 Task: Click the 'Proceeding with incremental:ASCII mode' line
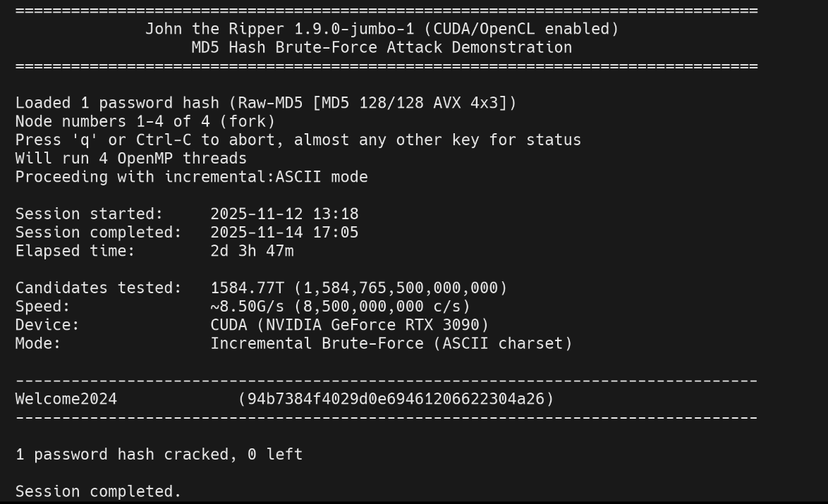pos(192,177)
